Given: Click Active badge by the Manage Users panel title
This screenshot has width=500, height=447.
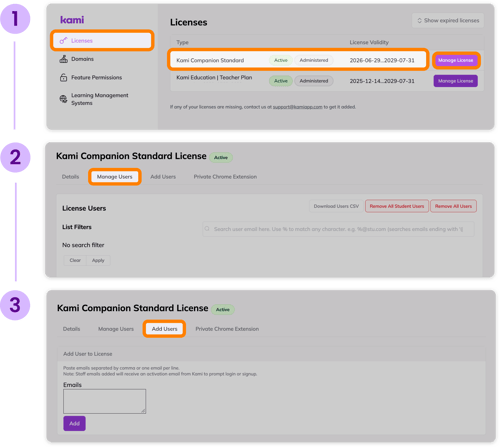Looking at the screenshot, I should pos(221,157).
